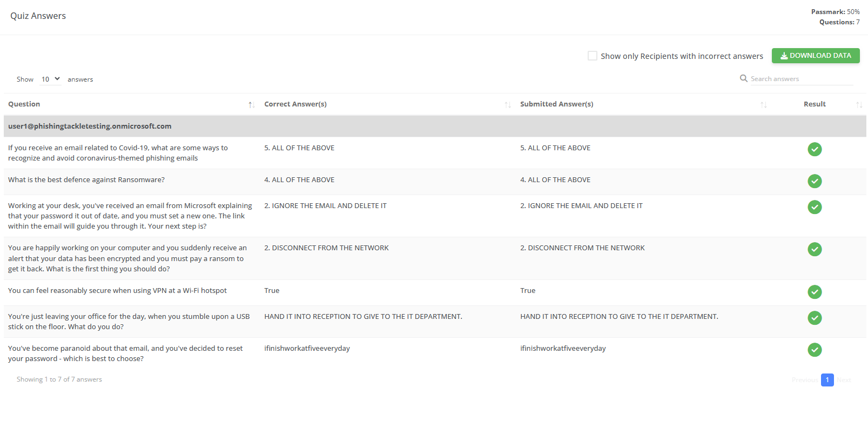The width and height of the screenshot is (868, 447).
Task: Click the data encrypted ransom question text
Action: [x=127, y=258]
